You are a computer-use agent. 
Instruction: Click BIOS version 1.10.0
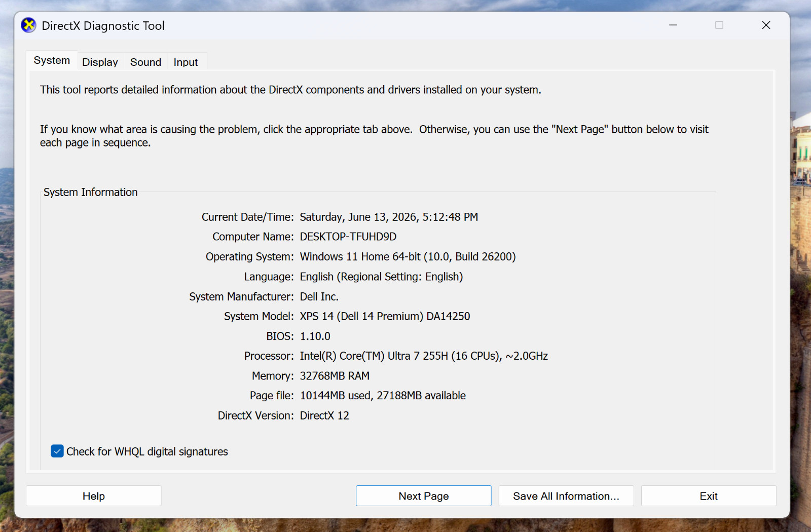point(315,336)
